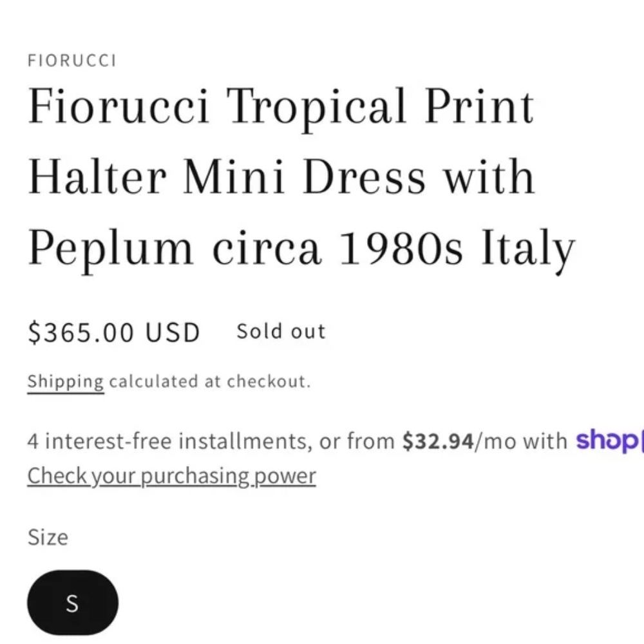Click the word Peplum in the title
644x644 pixels.
pyautogui.click(x=110, y=249)
